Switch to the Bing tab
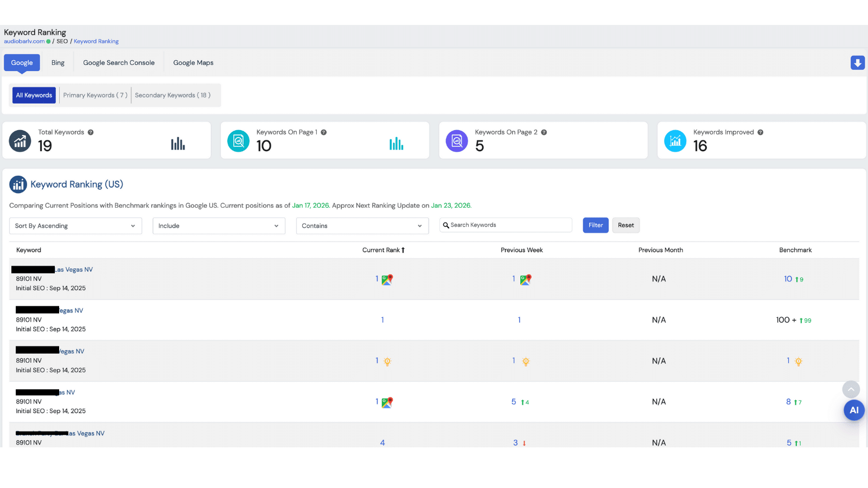The height and width of the screenshot is (488, 868). [58, 63]
